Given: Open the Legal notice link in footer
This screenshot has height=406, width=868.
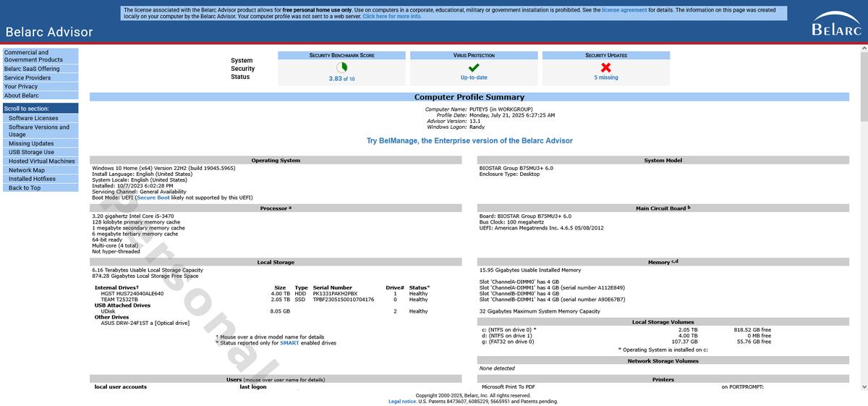Looking at the screenshot, I should (402, 401).
